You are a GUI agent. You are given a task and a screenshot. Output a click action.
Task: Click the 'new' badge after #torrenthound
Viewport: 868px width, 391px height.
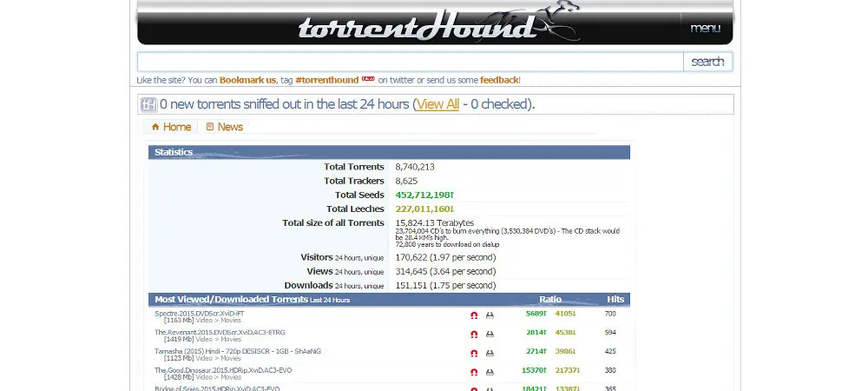tap(368, 79)
